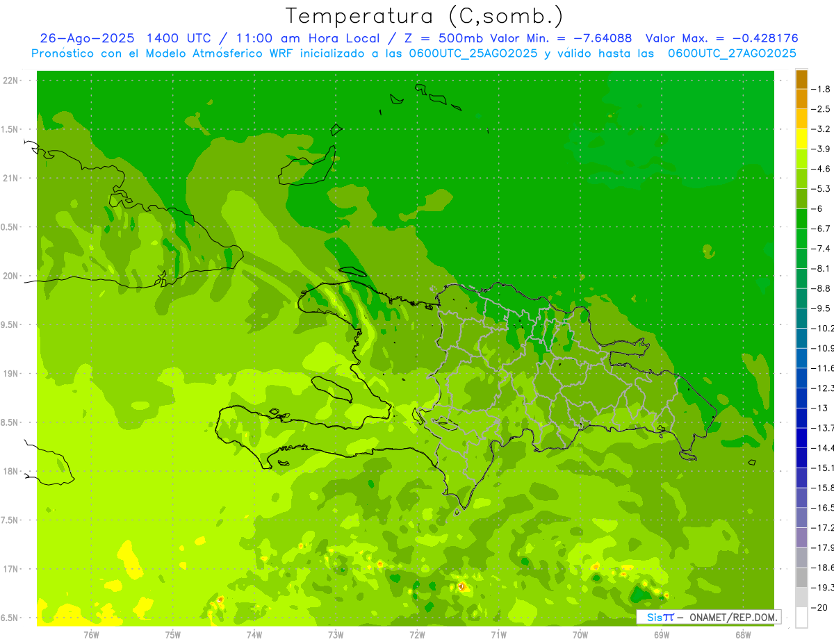
Task: Click the '18N' latitude label
Action: [10, 471]
